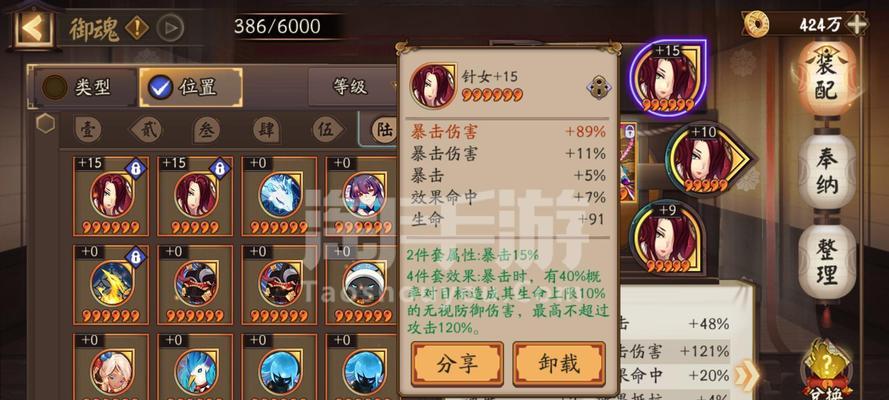889x400 pixels.
Task: Tap the 兑换 question-mark reward icon
Action: pyautogui.click(x=828, y=368)
